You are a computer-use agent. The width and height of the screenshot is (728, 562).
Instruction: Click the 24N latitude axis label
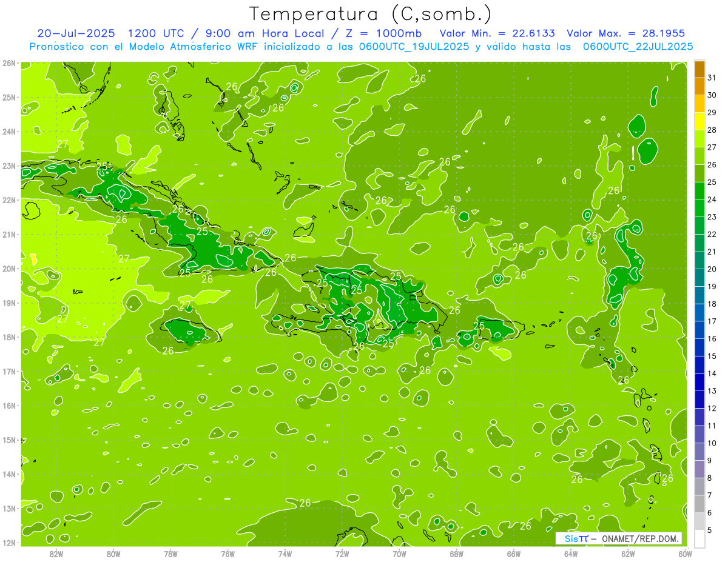(x=9, y=132)
